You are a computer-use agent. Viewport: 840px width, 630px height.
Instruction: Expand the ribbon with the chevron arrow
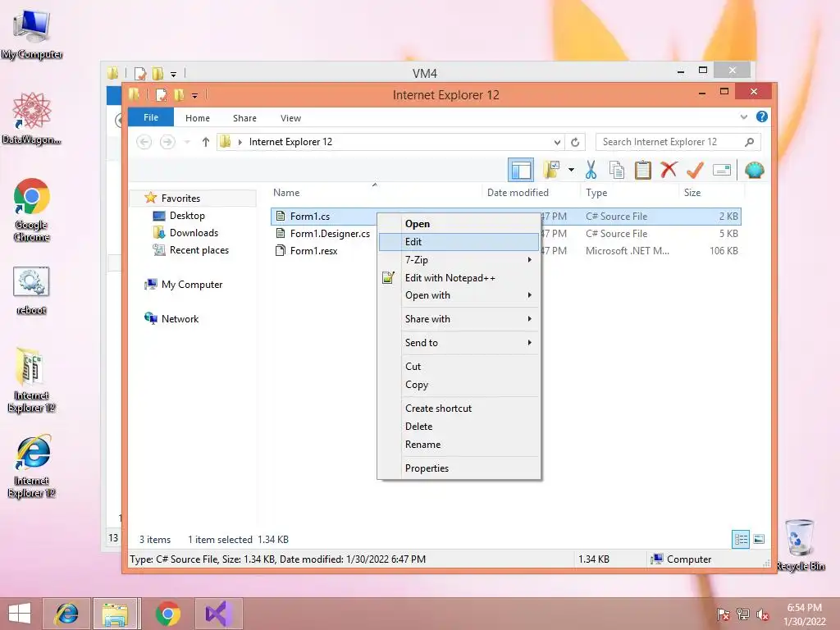743,116
